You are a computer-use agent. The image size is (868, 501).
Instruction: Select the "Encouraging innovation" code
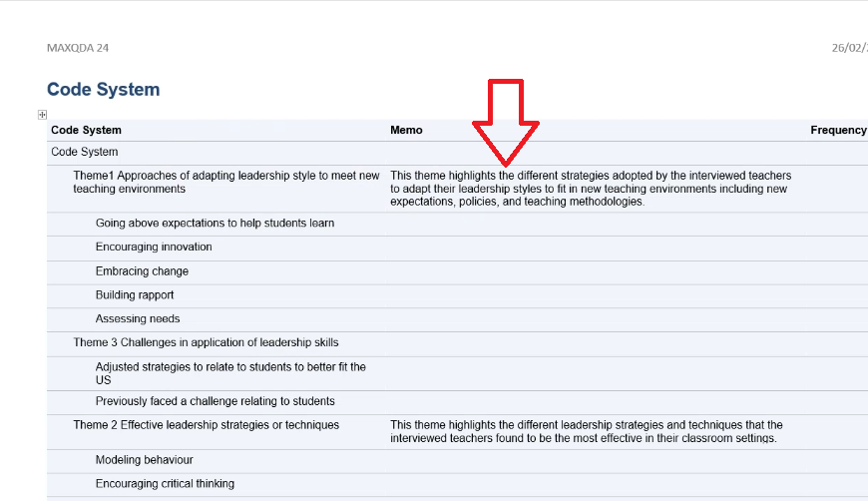[x=154, y=248]
